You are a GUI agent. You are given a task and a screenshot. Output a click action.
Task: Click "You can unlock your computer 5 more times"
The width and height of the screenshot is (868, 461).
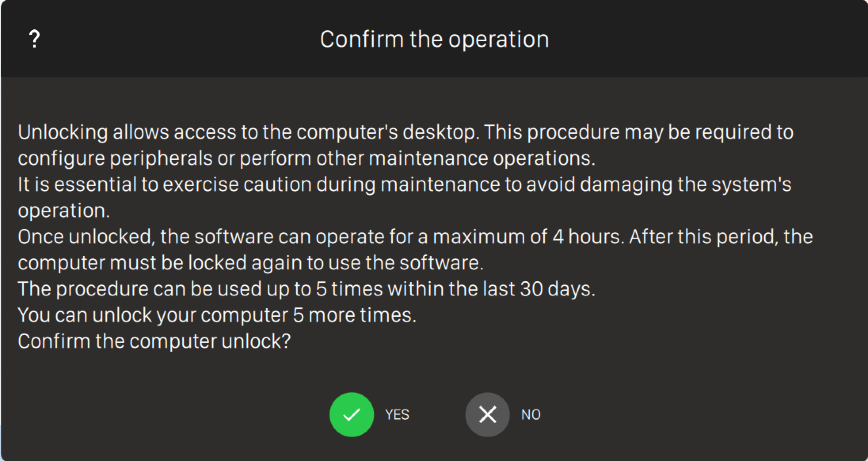coord(217,315)
